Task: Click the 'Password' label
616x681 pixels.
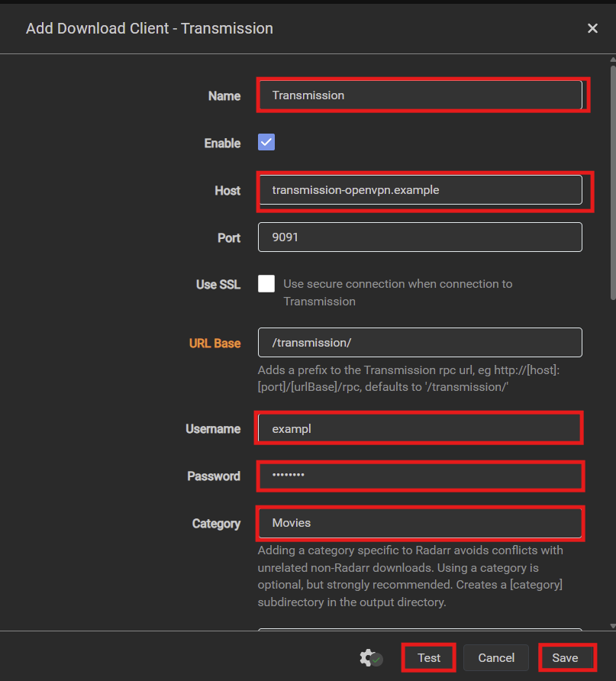Action: (x=214, y=476)
